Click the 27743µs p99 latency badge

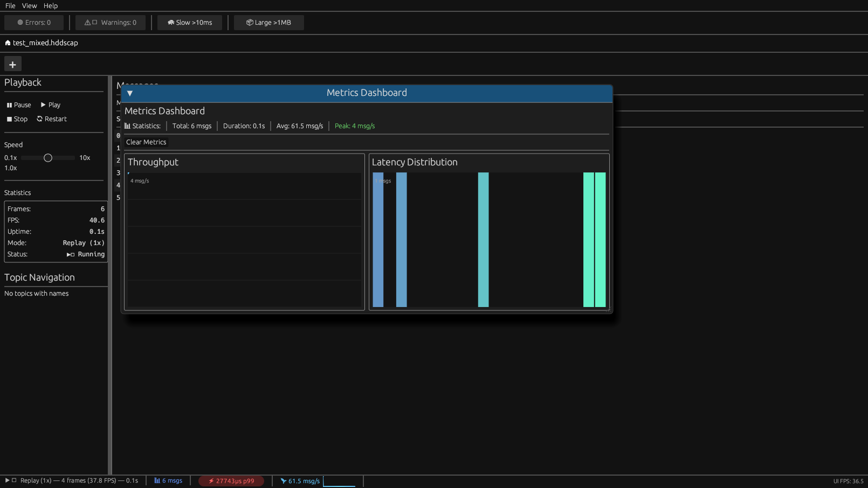[231, 480]
